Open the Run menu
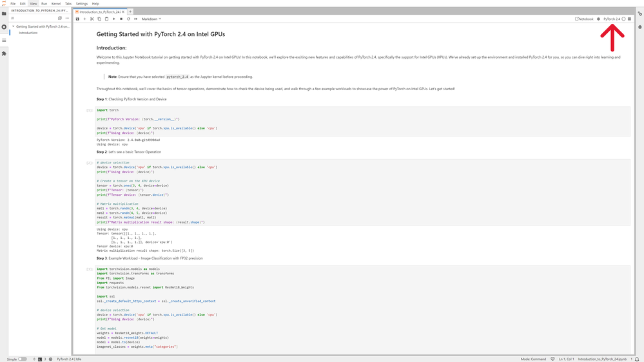 click(x=44, y=4)
